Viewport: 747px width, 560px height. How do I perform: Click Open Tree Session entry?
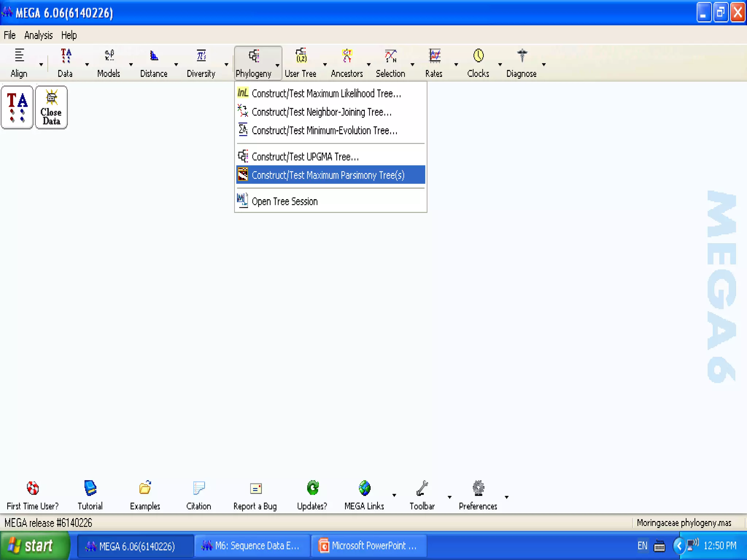(x=285, y=201)
